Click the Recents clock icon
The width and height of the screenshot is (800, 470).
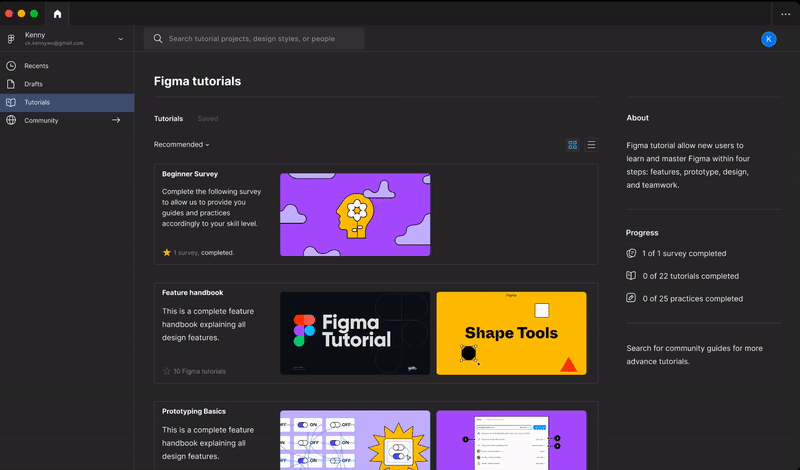[11, 66]
